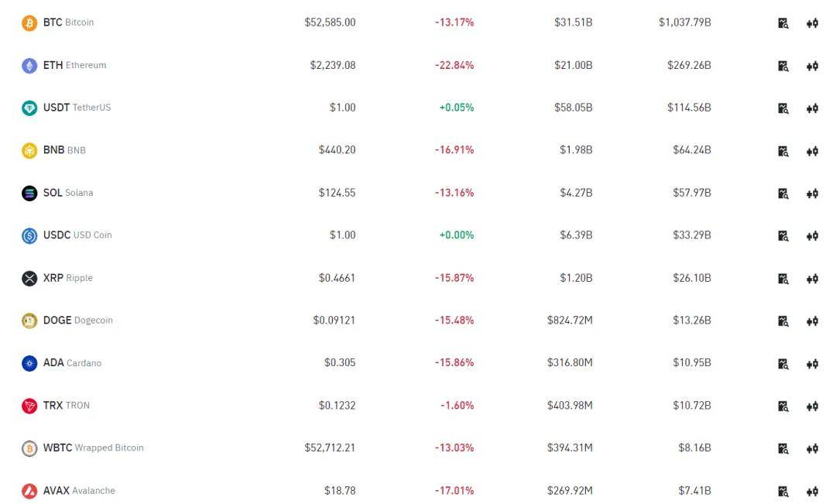Open the chart detail icon for Solana
The image size is (836, 504).
[783, 194]
